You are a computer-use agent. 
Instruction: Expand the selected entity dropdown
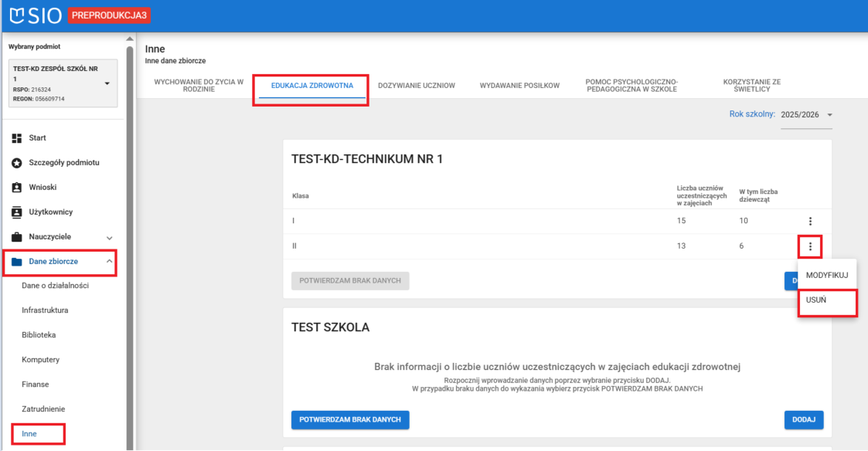[x=107, y=83]
